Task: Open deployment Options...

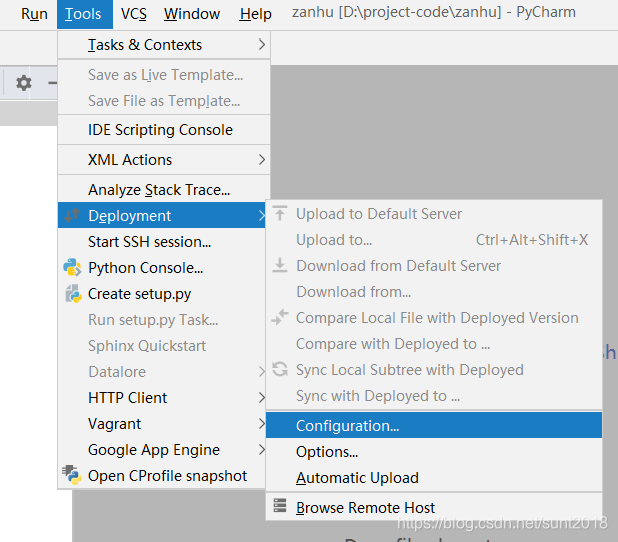Action: (x=434, y=452)
